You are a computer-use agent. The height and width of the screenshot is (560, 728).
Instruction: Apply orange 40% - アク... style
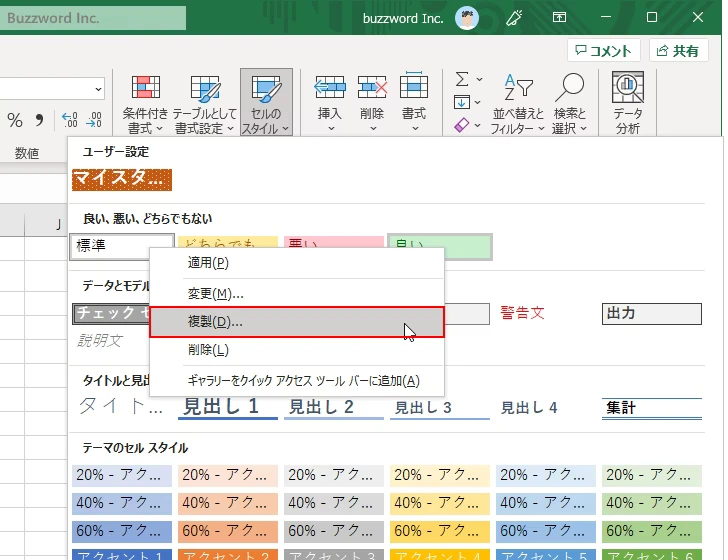tap(228, 503)
